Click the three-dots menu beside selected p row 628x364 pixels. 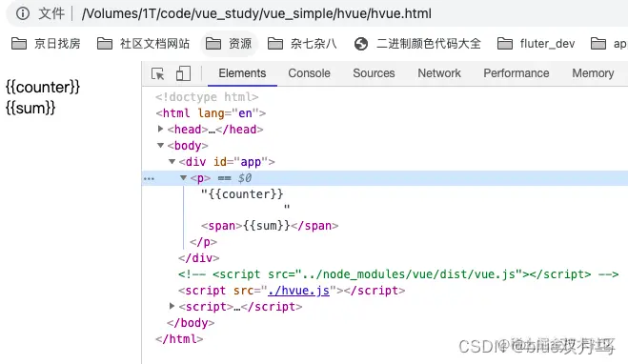tap(149, 178)
